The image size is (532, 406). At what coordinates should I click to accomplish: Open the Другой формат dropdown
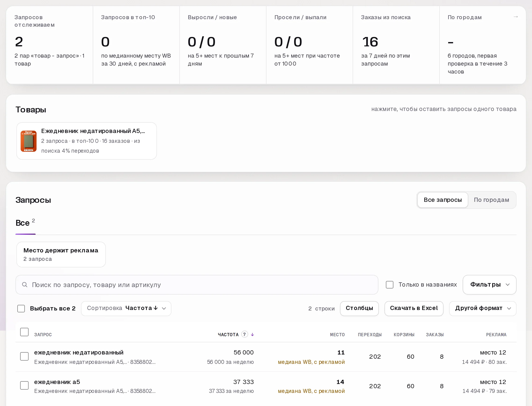click(x=483, y=308)
